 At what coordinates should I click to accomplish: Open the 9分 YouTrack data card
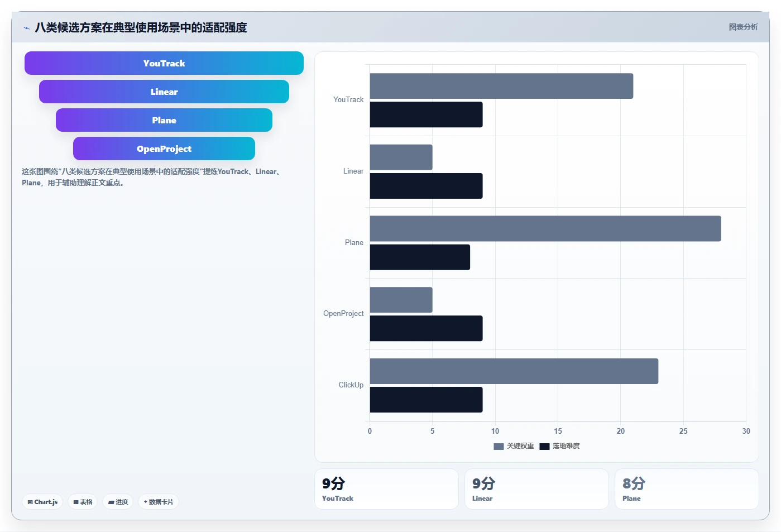[386, 489]
